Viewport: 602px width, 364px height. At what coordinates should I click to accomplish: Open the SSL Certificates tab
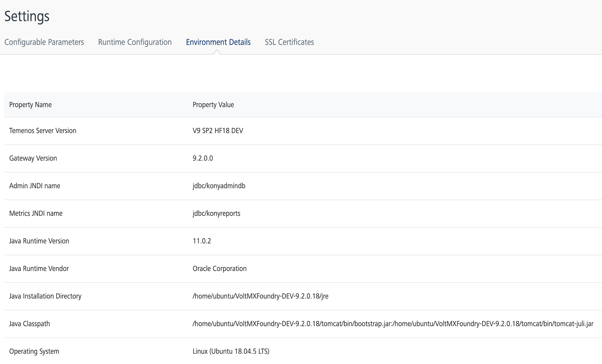[289, 42]
